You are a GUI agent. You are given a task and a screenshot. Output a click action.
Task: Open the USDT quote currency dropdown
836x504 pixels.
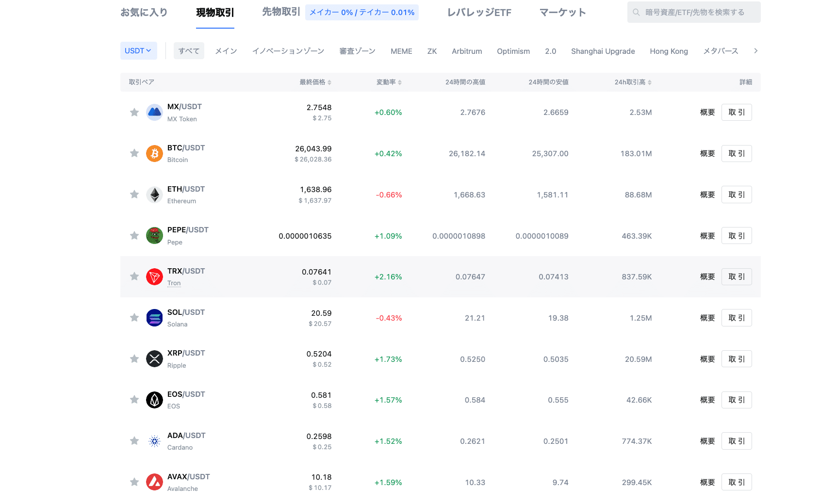point(138,51)
